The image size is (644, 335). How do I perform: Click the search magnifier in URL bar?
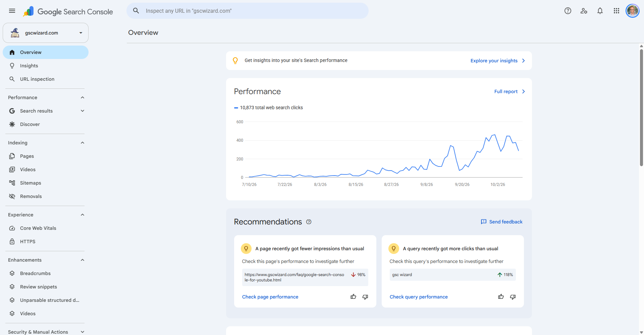point(136,11)
